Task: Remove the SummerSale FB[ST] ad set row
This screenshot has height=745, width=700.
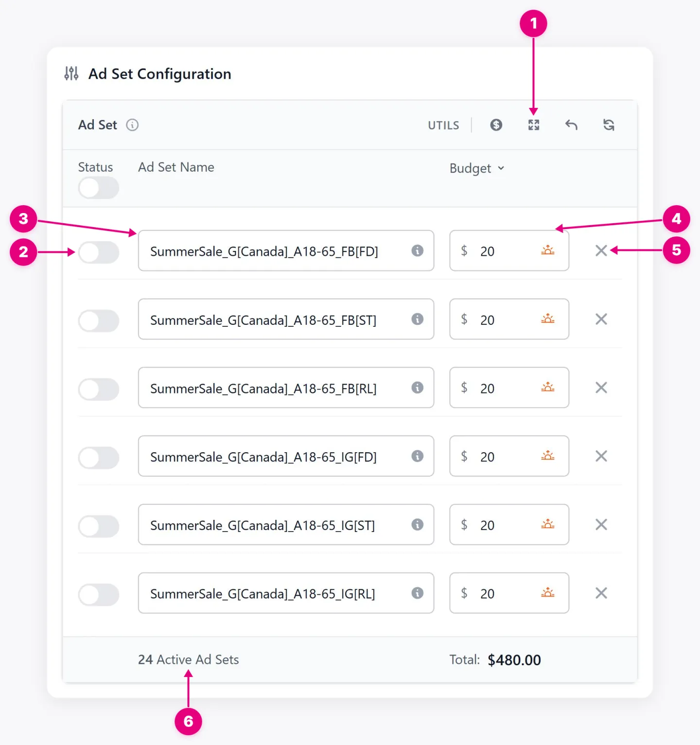Action: click(x=601, y=319)
